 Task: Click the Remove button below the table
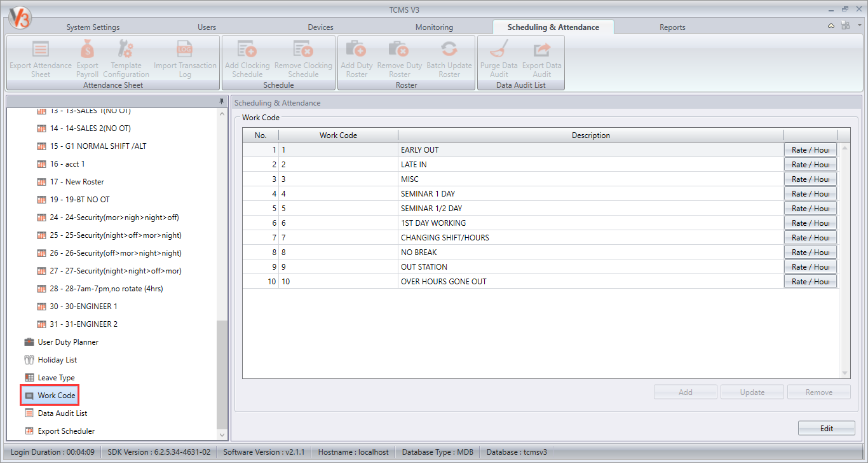coord(819,392)
